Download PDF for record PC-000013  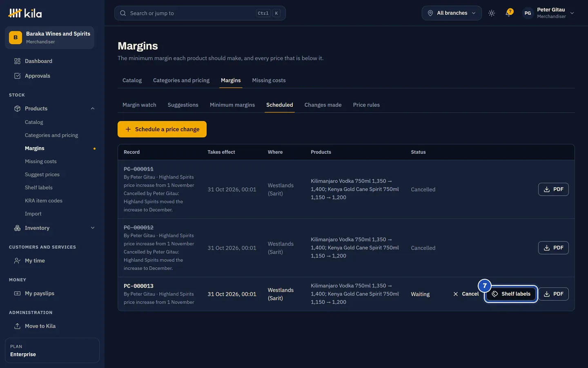pyautogui.click(x=553, y=294)
